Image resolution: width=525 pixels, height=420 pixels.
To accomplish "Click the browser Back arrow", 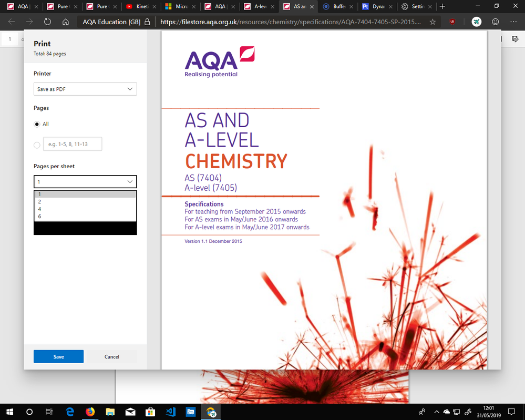I will point(12,22).
